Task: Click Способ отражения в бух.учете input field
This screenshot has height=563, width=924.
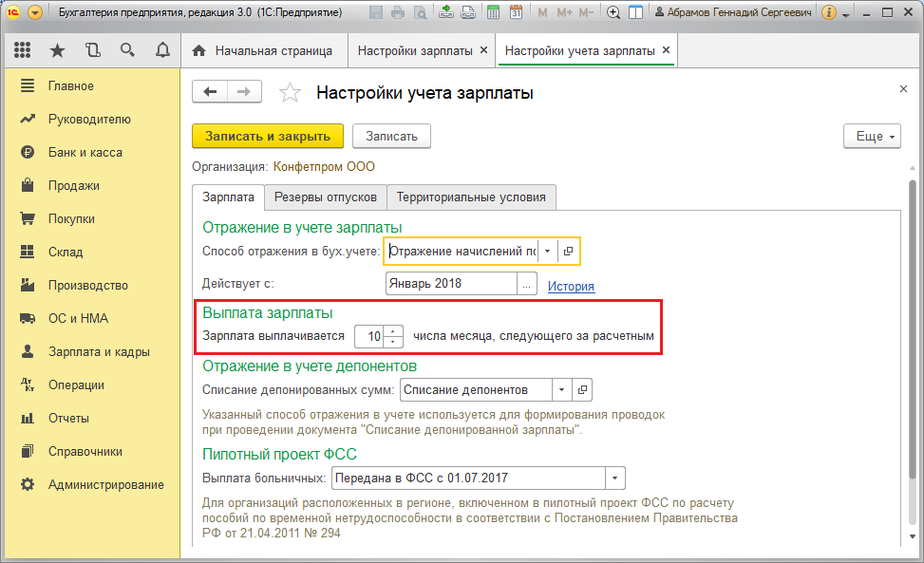Action: point(462,252)
